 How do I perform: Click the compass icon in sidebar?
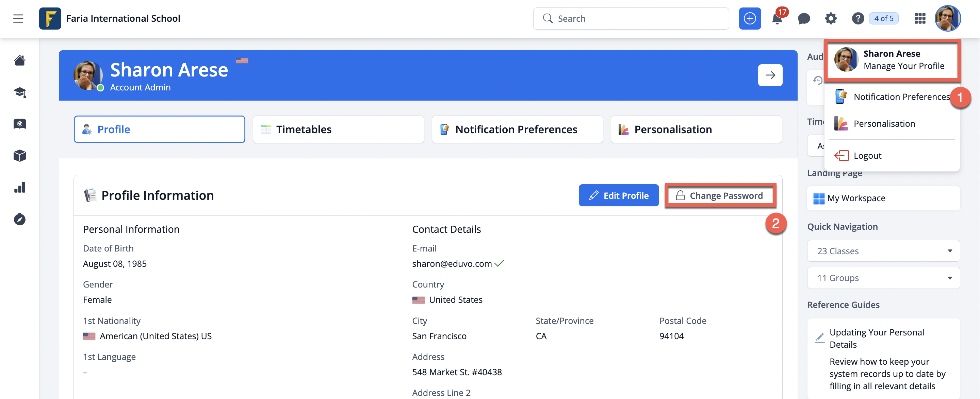(20, 219)
